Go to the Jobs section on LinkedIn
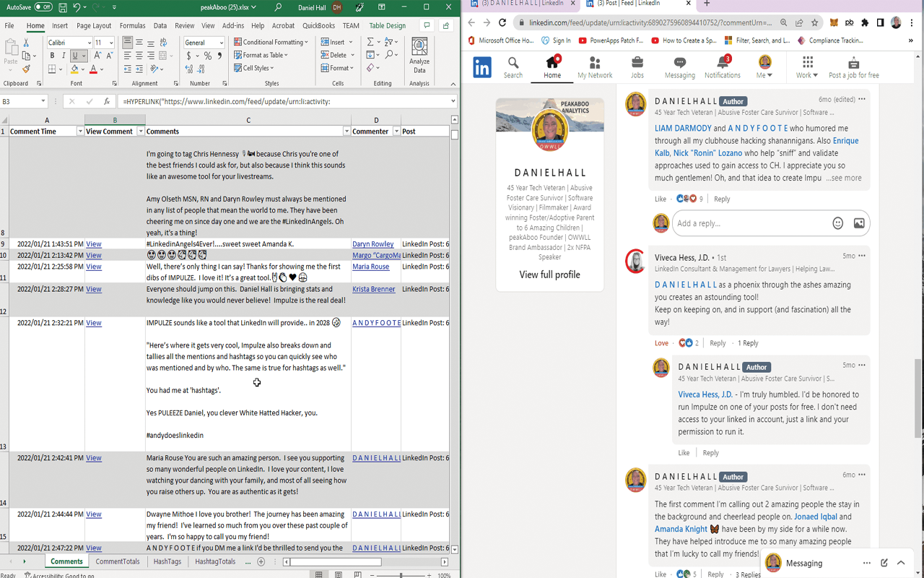Screen dimensions: 924x578 click(x=637, y=66)
